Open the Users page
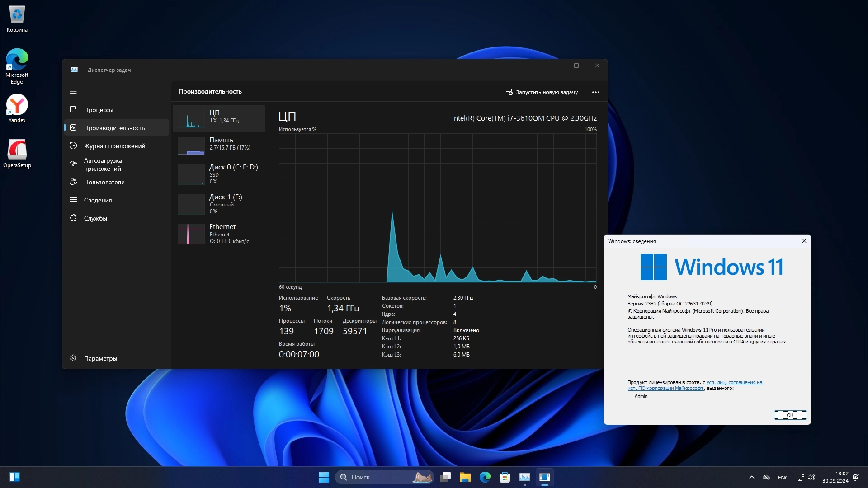Screen dimensions: 868x488 pyautogui.click(x=104, y=182)
